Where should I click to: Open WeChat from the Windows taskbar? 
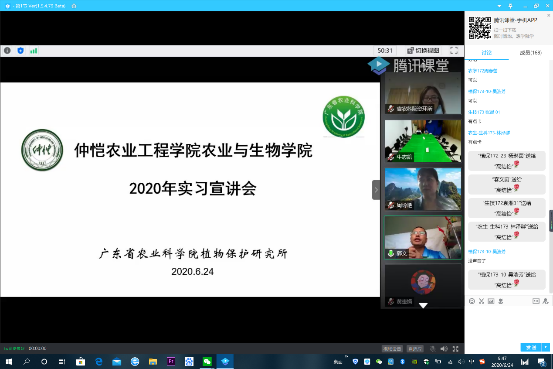[x=207, y=362]
